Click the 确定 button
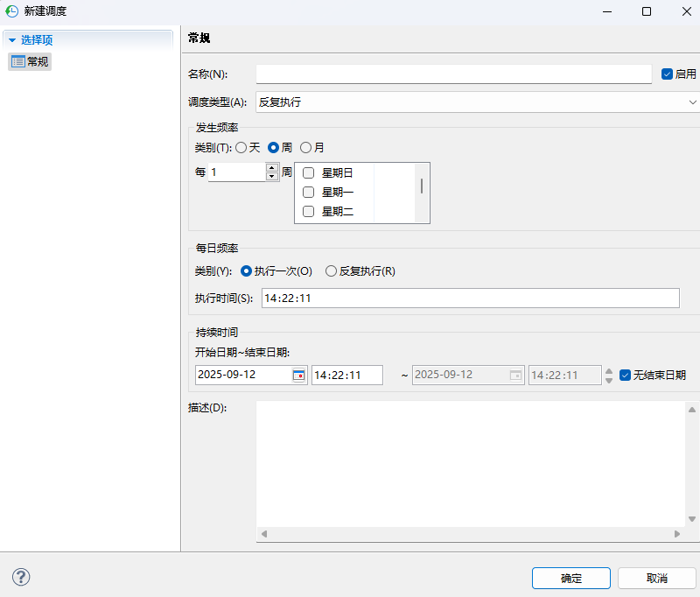 click(570, 578)
